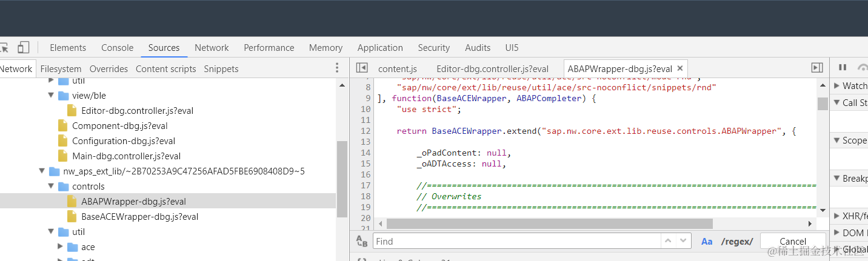
Task: Pause script execution button
Action: 843,67
